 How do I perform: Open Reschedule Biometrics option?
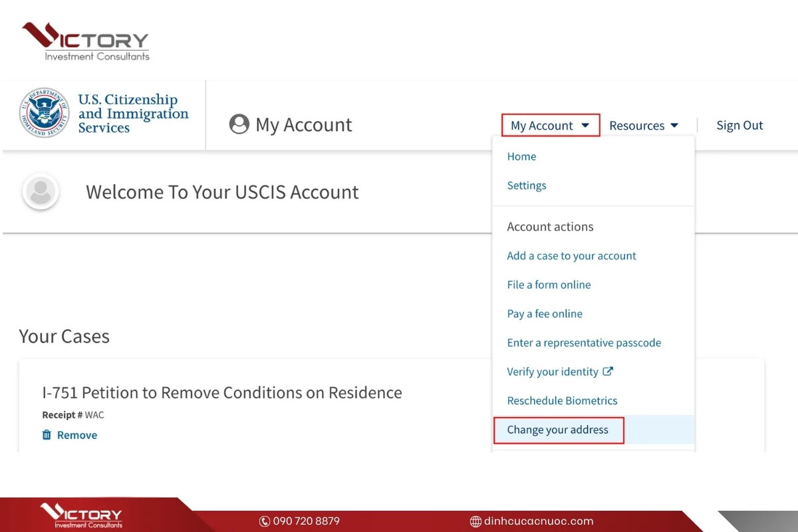click(x=562, y=400)
